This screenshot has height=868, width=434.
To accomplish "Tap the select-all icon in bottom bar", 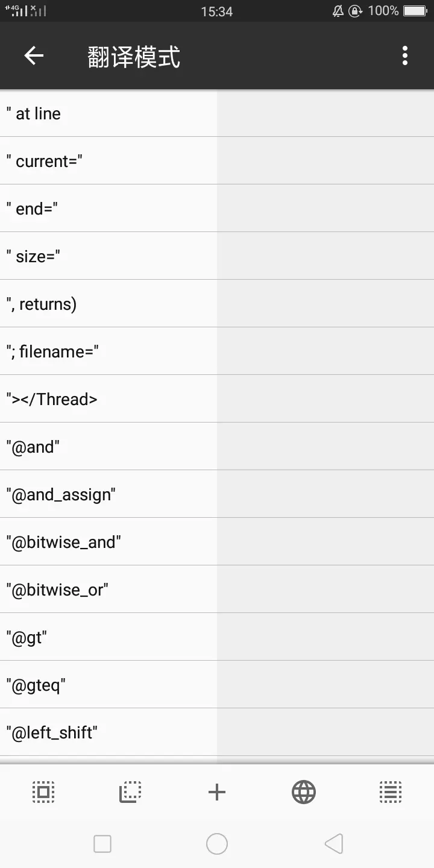I will tap(43, 791).
